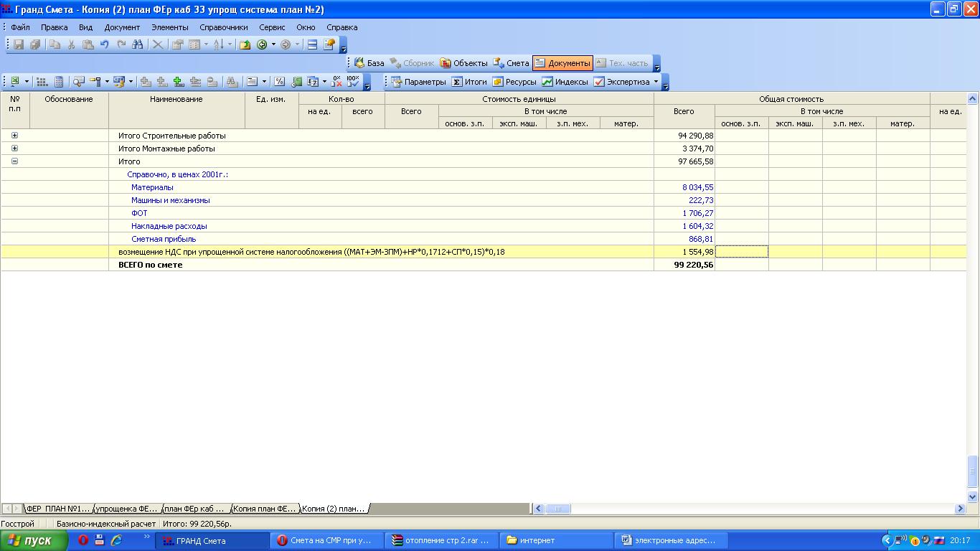The height and width of the screenshot is (551, 980).
Task: Open the Справочники menu
Action: tap(223, 27)
